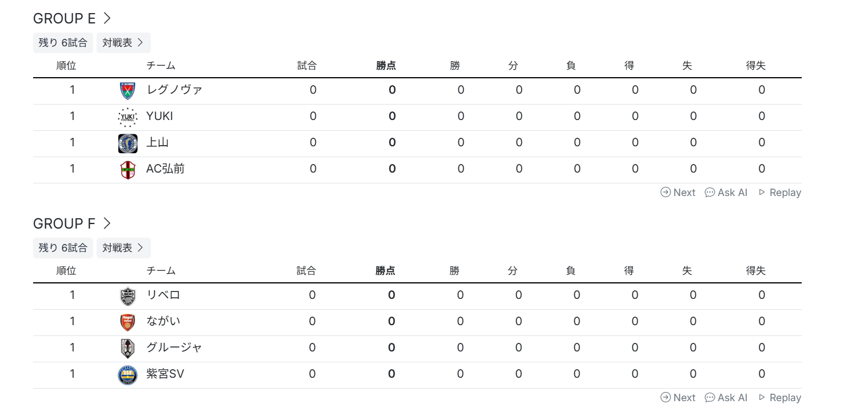Viewport: 868px width, 416px height.
Task: Click the 紫宮SV team crest icon
Action: click(127, 374)
